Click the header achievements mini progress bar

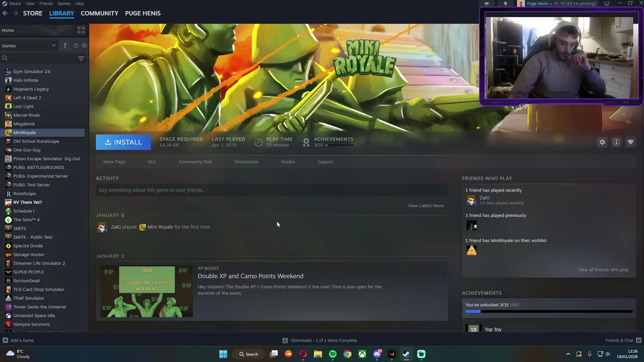(x=340, y=145)
